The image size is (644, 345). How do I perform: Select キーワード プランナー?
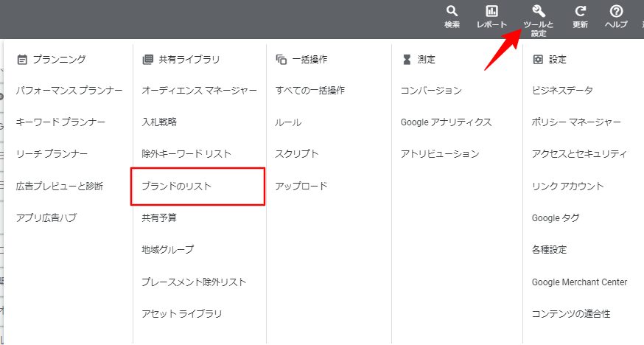(x=60, y=122)
